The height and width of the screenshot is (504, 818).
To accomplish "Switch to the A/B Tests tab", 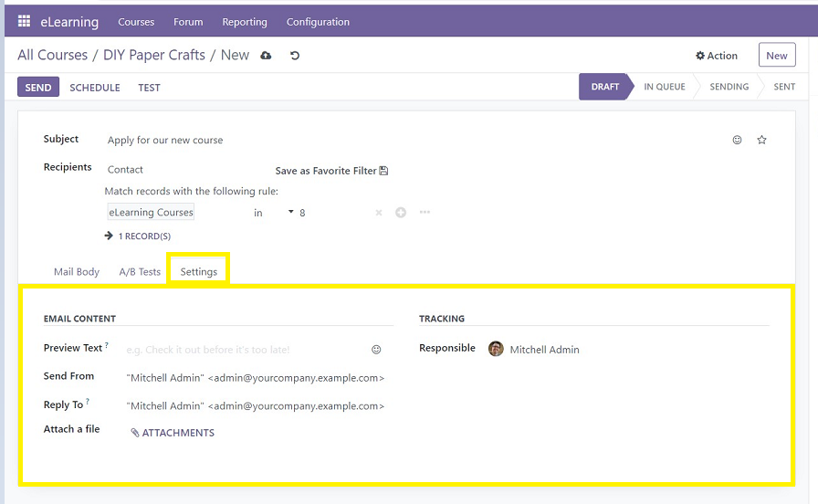I will click(140, 272).
